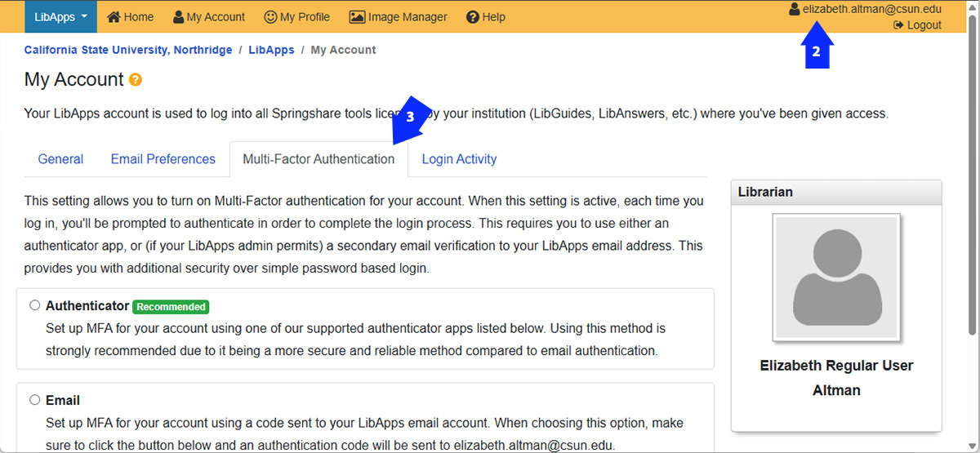Switch to the General tab
Viewport: 980px width, 453px height.
coord(60,159)
